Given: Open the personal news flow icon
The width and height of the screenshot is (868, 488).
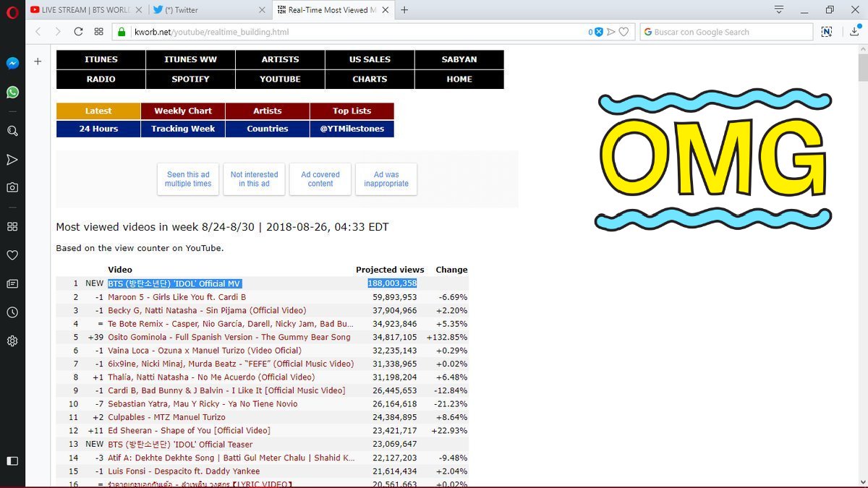Looking at the screenshot, I should click(12, 159).
